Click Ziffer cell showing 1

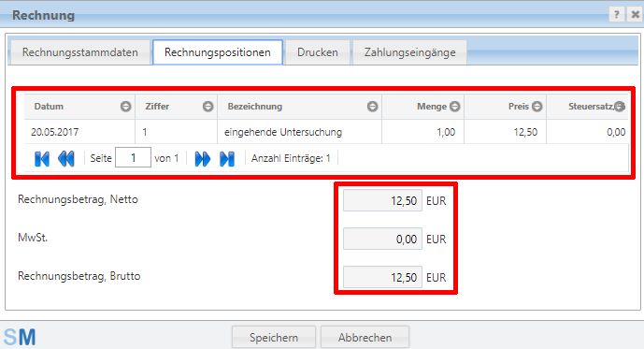[177, 132]
